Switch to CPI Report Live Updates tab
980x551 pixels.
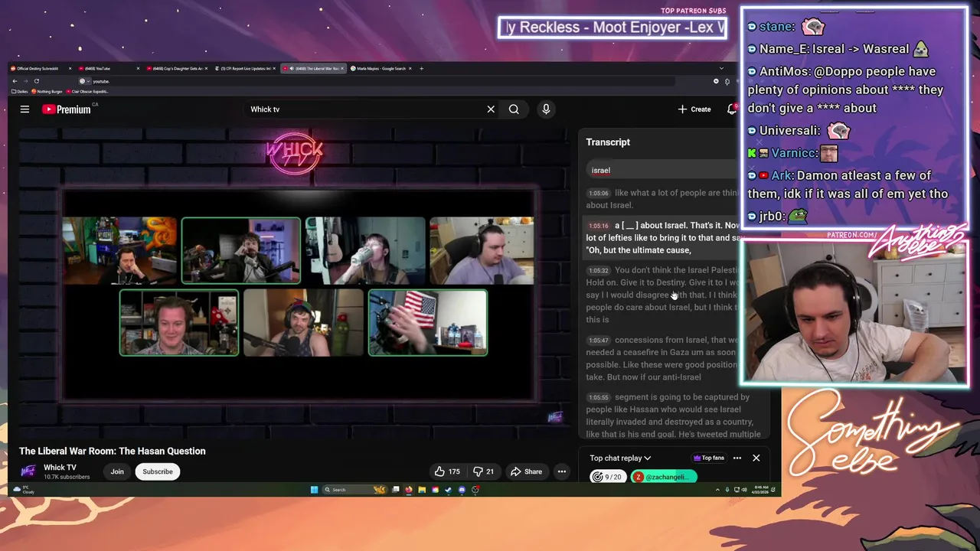tap(245, 68)
